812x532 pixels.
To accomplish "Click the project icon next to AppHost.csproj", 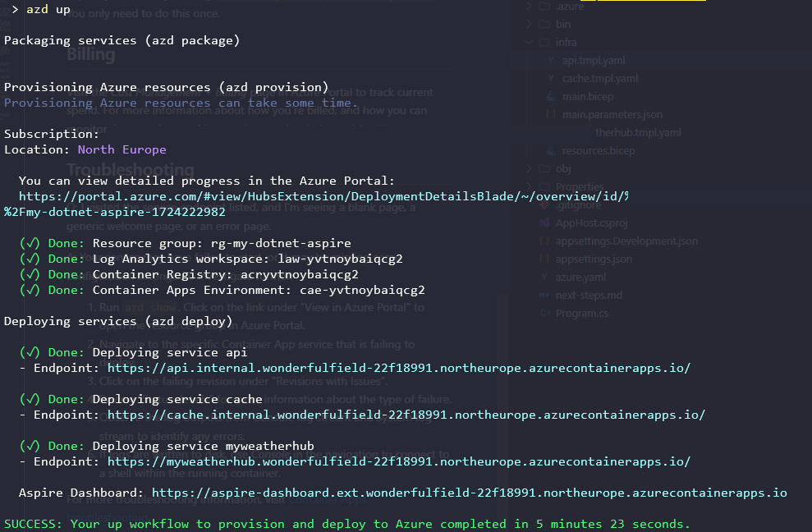I will click(544, 222).
